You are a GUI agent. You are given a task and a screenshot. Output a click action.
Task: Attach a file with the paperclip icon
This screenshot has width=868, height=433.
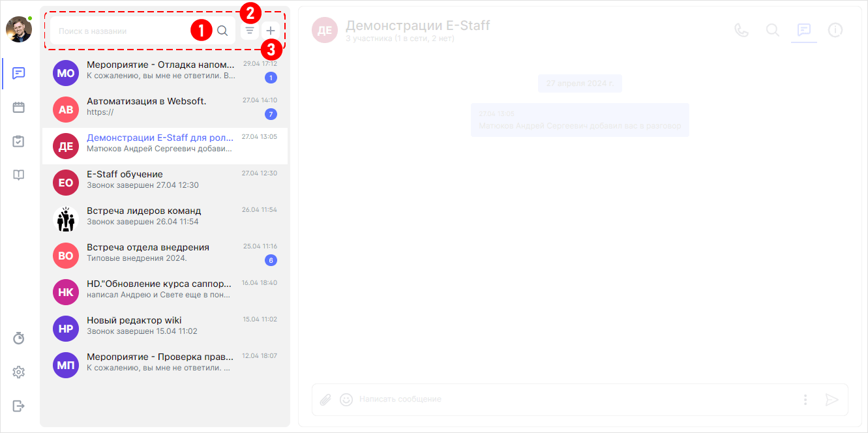tap(325, 400)
